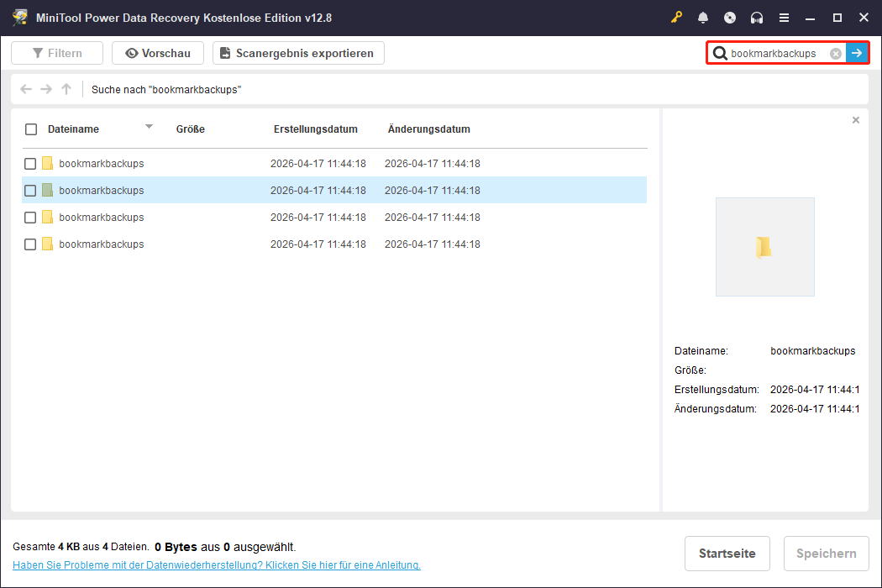882x588 pixels.
Task: Go back with the left arrow
Action: [x=26, y=89]
